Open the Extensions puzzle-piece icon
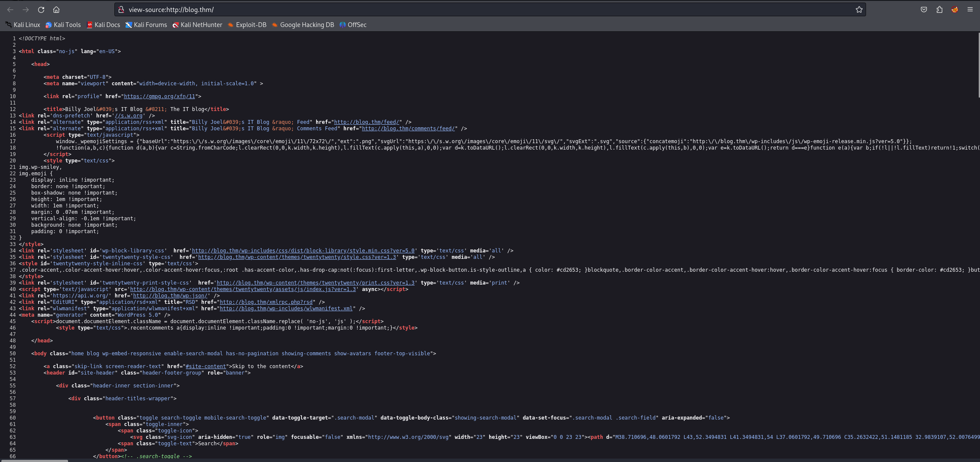Viewport: 980px width, 462px height. 939,9
